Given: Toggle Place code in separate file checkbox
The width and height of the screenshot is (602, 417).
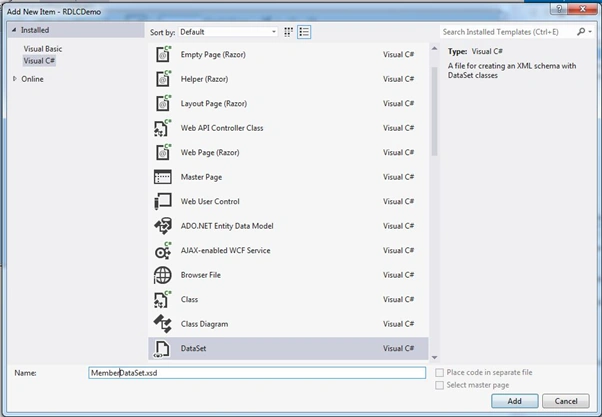Looking at the screenshot, I should pyautogui.click(x=440, y=372).
